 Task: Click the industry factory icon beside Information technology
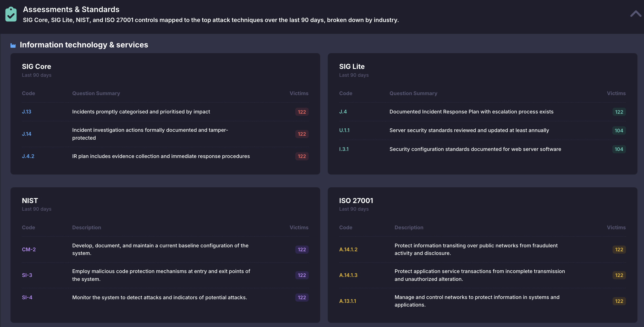pos(13,45)
